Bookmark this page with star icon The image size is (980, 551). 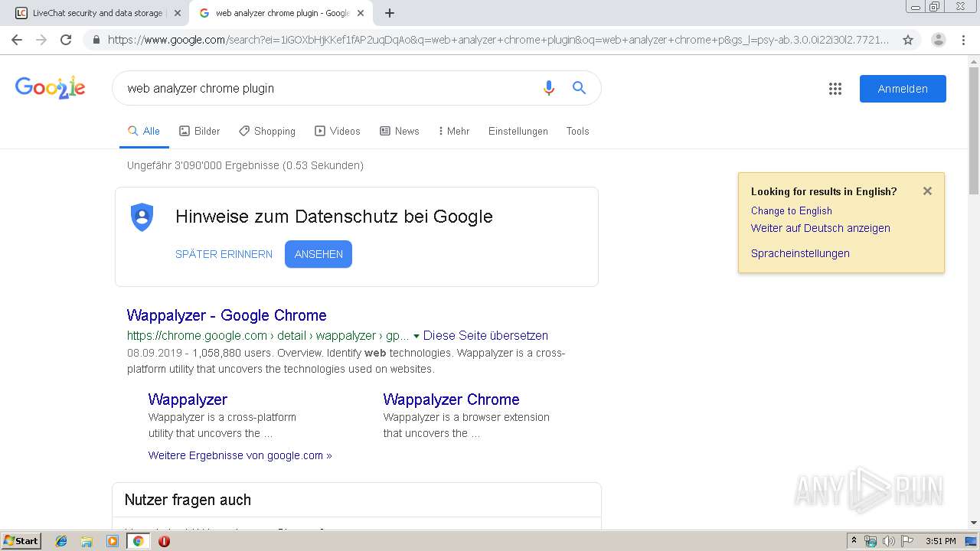[x=908, y=40]
